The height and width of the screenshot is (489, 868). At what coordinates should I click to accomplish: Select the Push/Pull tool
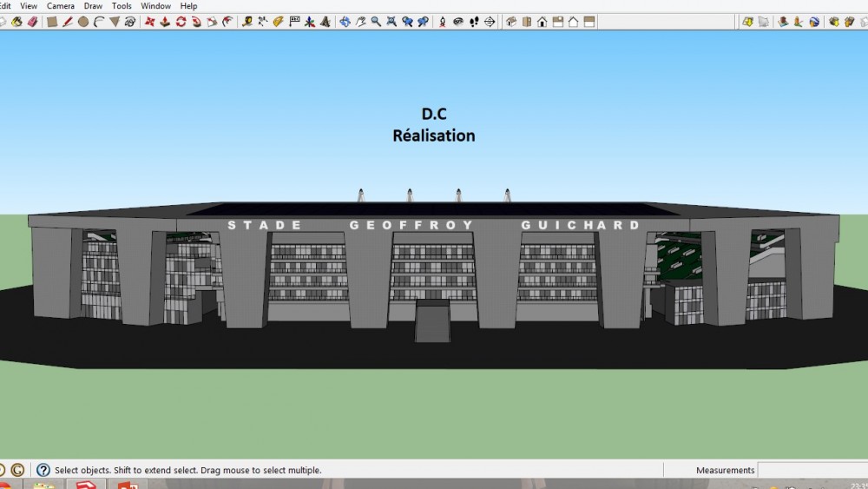click(165, 22)
